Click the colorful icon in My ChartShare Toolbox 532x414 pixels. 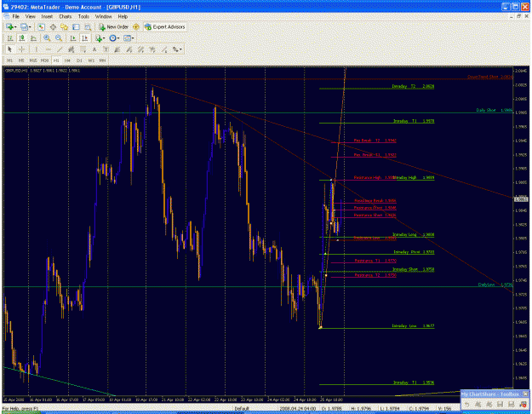point(523,404)
